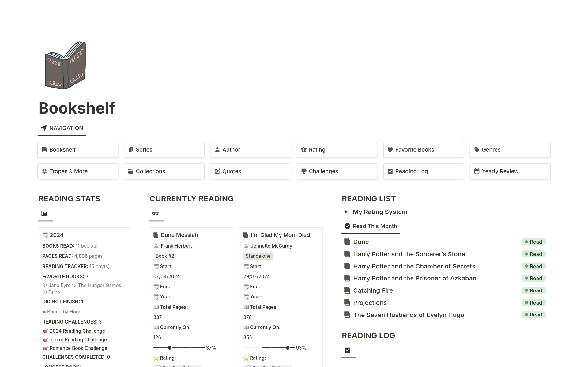Open the Yearly Review navigation button
The height and width of the screenshot is (367, 588).
click(510, 171)
